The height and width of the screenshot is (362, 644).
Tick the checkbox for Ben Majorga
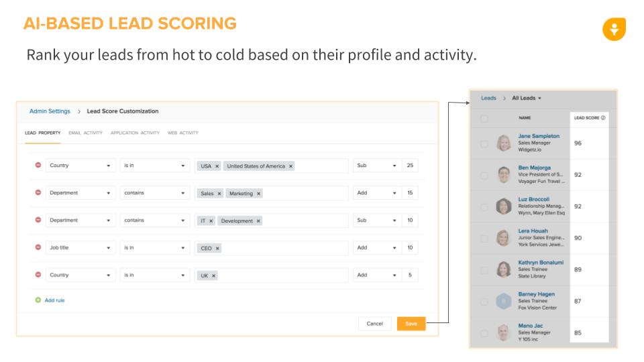(484, 174)
